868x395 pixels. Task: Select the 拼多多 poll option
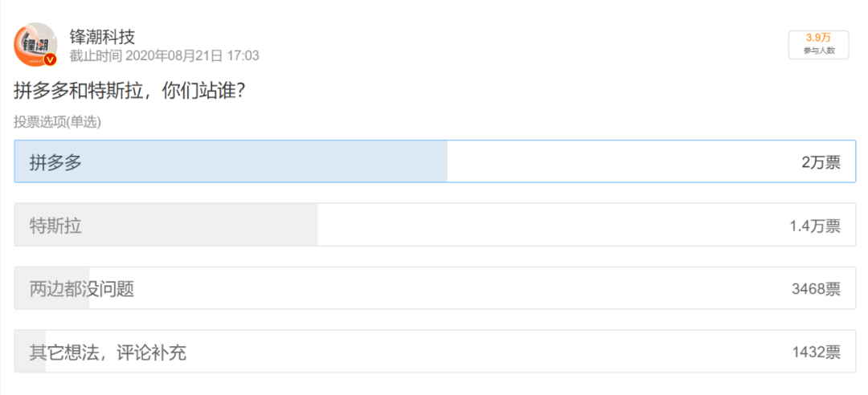point(56,162)
